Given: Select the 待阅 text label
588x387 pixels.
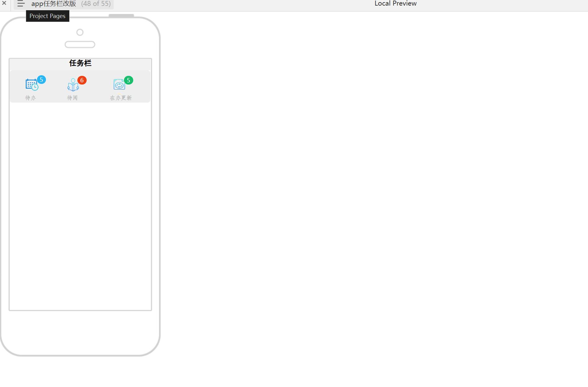Looking at the screenshot, I should 72,98.
